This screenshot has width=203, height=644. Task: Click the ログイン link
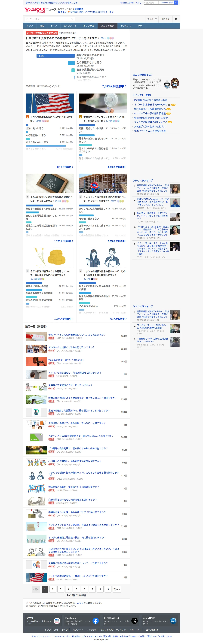pos(62,12)
